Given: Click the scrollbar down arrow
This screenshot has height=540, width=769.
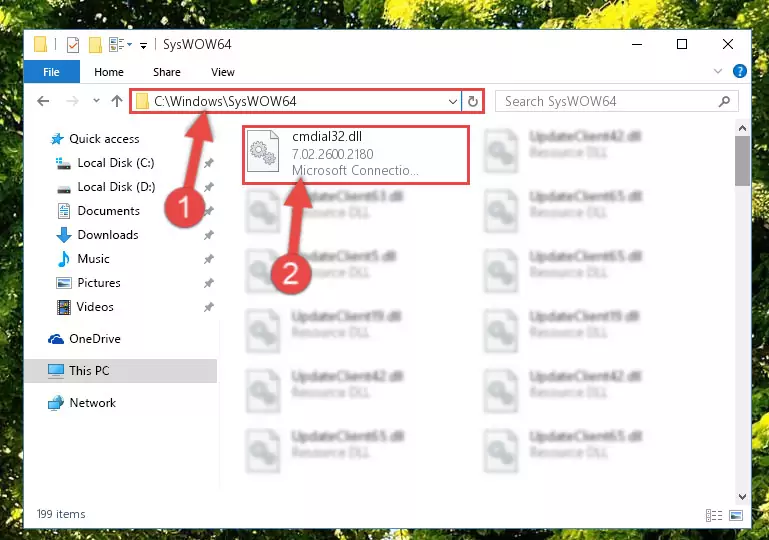Looking at the screenshot, I should pos(743,496).
